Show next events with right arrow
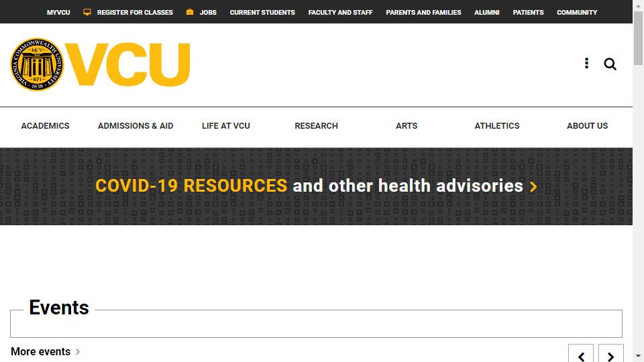 pyautogui.click(x=610, y=355)
